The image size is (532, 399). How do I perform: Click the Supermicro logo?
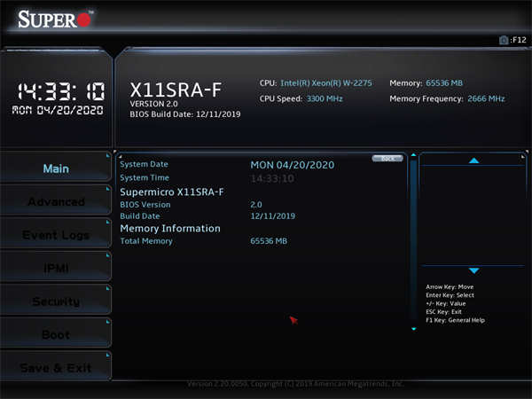pyautogui.click(x=54, y=20)
